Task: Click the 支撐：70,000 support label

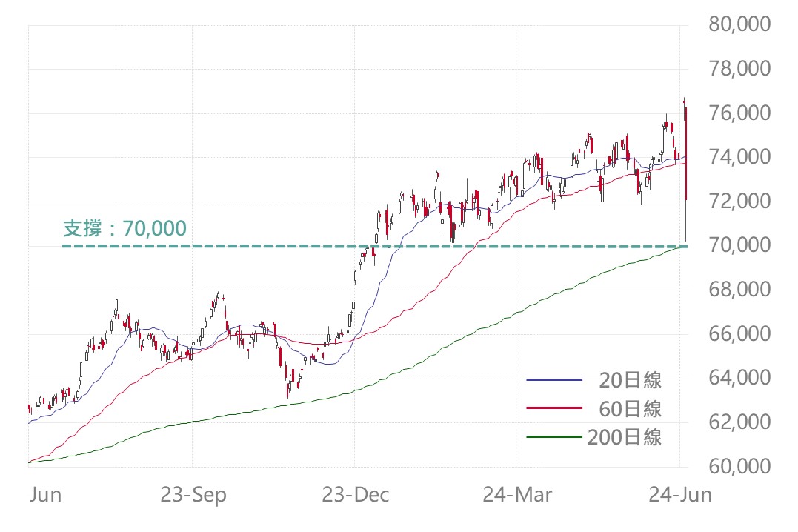Action: 124,228
